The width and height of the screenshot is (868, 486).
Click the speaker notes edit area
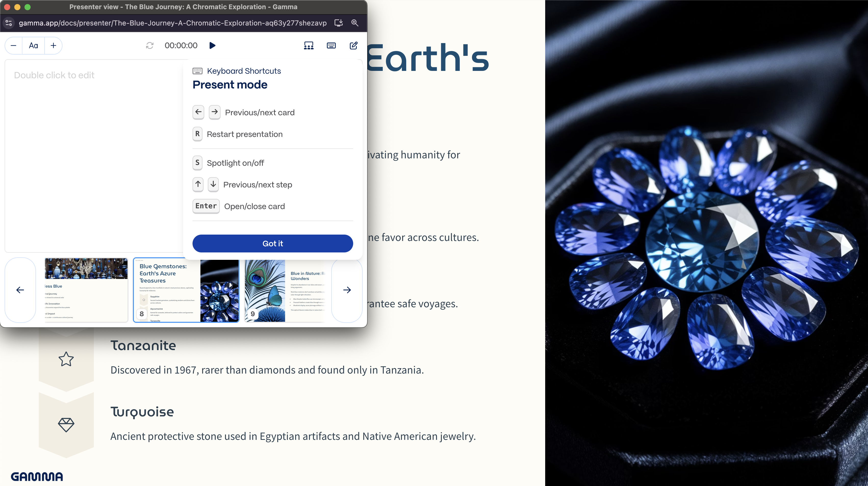[94, 156]
